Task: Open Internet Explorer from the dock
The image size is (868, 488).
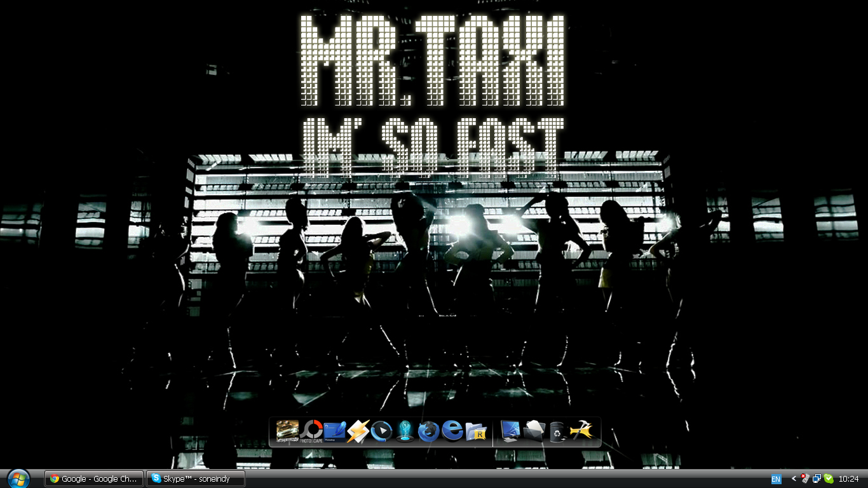Action: point(452,431)
